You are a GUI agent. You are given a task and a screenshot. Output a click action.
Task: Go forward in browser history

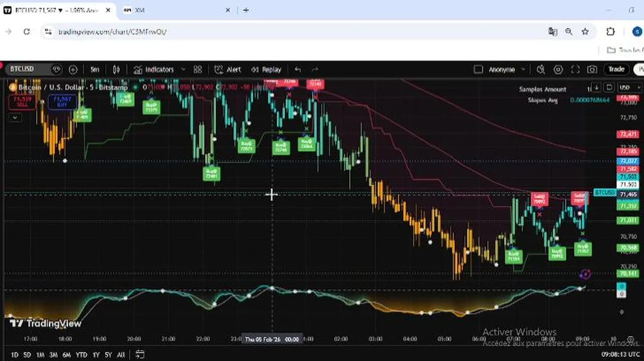(9, 32)
